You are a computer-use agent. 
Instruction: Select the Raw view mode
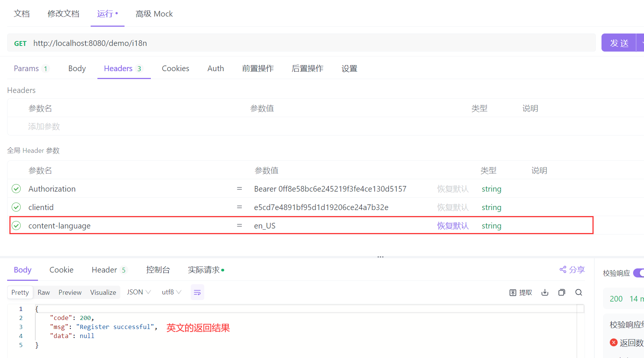[44, 292]
